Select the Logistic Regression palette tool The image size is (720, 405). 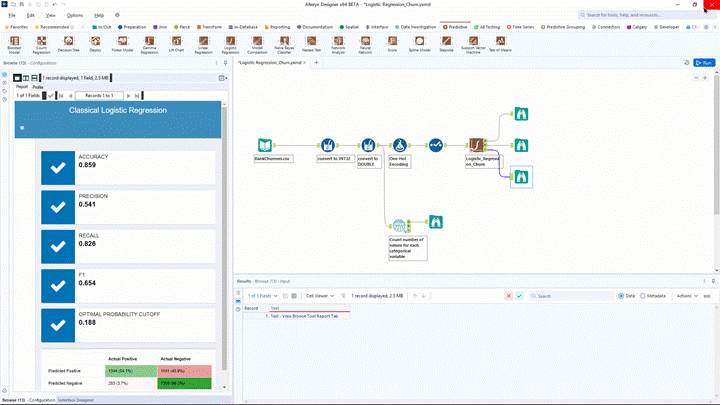231,45
